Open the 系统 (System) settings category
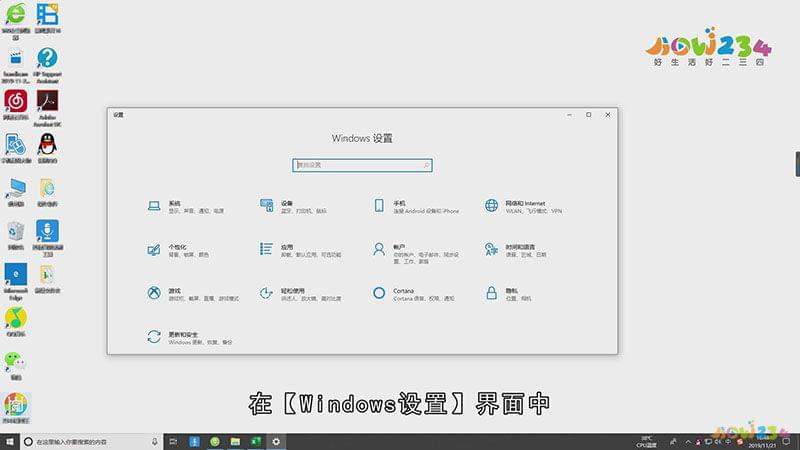Screen dimensions: 800x450 185,206
